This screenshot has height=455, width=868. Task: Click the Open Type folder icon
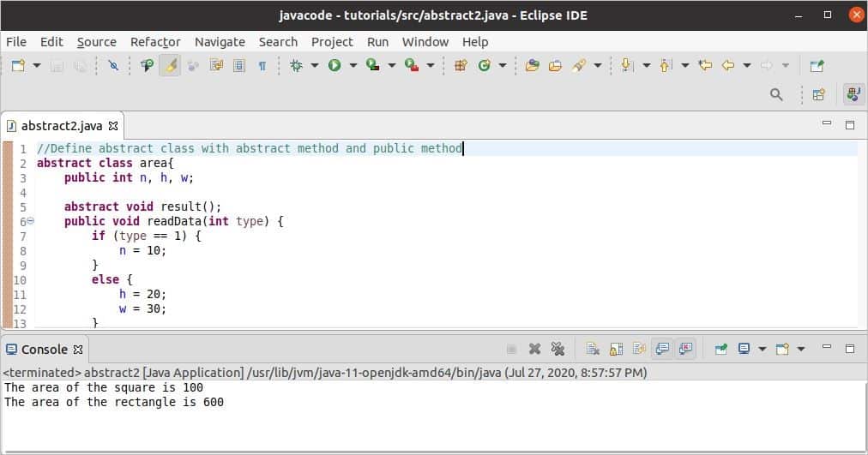[x=533, y=66]
